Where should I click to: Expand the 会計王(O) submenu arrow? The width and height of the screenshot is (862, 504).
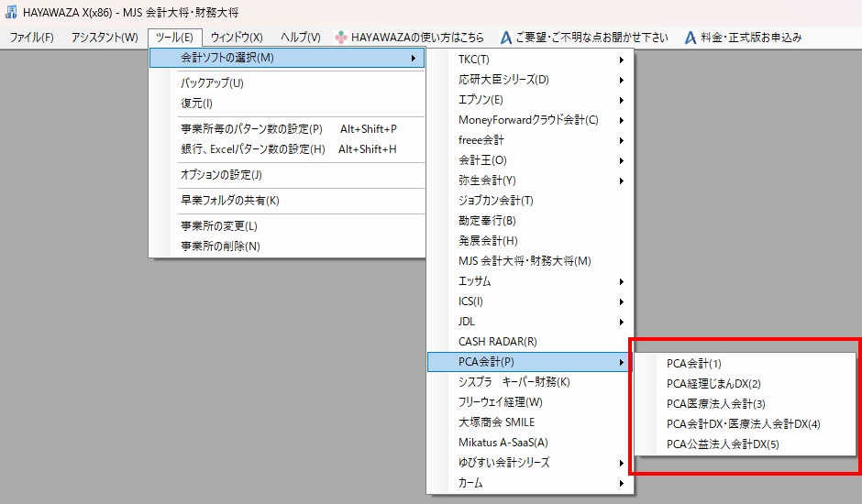[621, 161]
